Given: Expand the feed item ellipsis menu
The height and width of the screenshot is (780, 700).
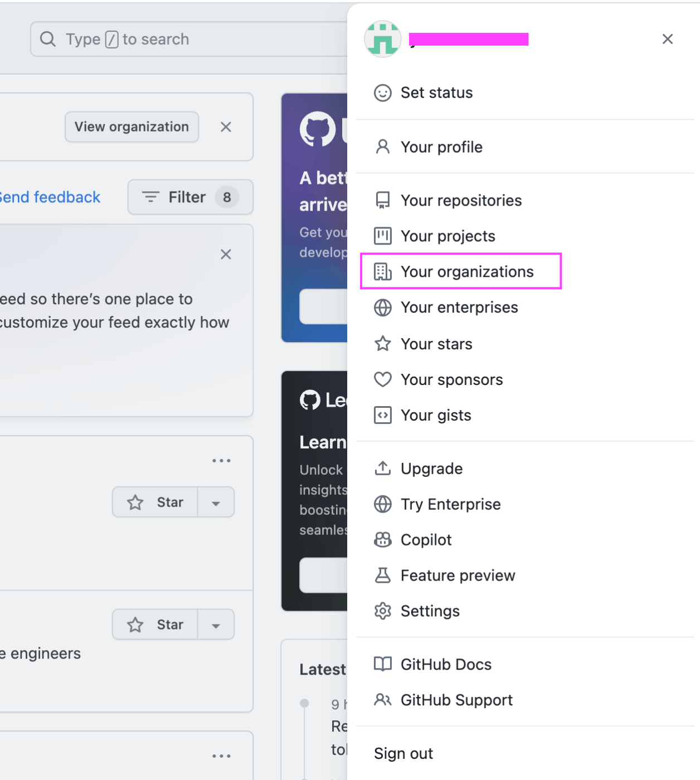Looking at the screenshot, I should (x=222, y=460).
